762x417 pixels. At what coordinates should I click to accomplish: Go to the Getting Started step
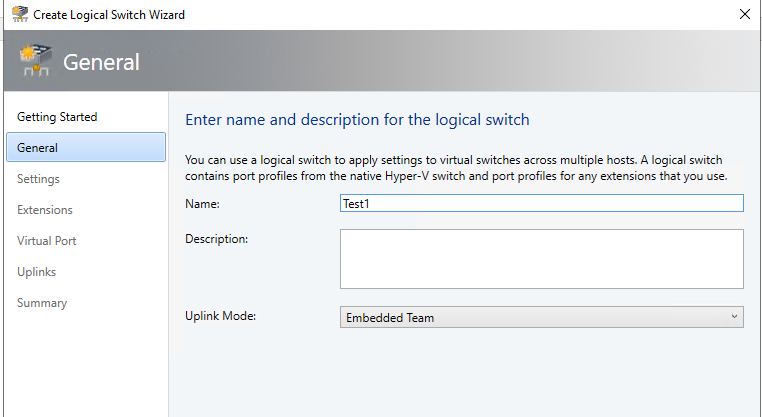(57, 117)
